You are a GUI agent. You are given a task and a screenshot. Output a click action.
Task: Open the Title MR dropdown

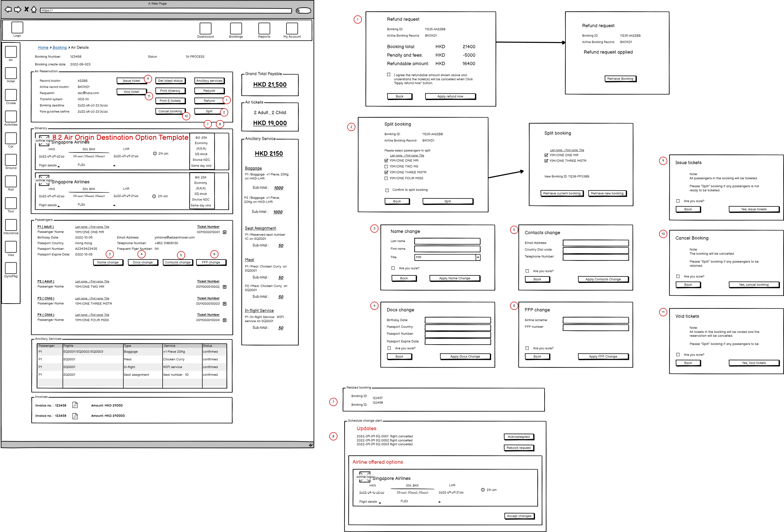[x=478, y=257]
